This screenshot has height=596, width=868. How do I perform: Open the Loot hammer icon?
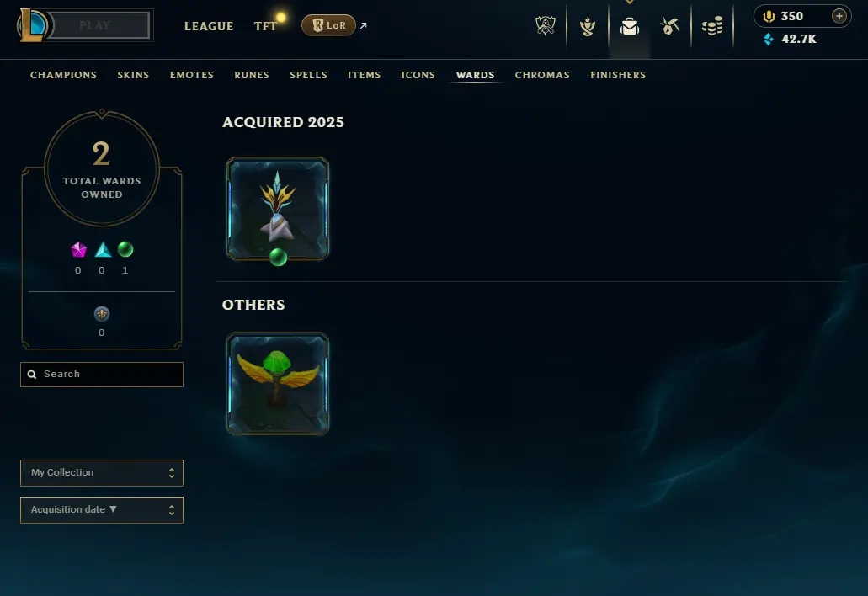(x=670, y=25)
